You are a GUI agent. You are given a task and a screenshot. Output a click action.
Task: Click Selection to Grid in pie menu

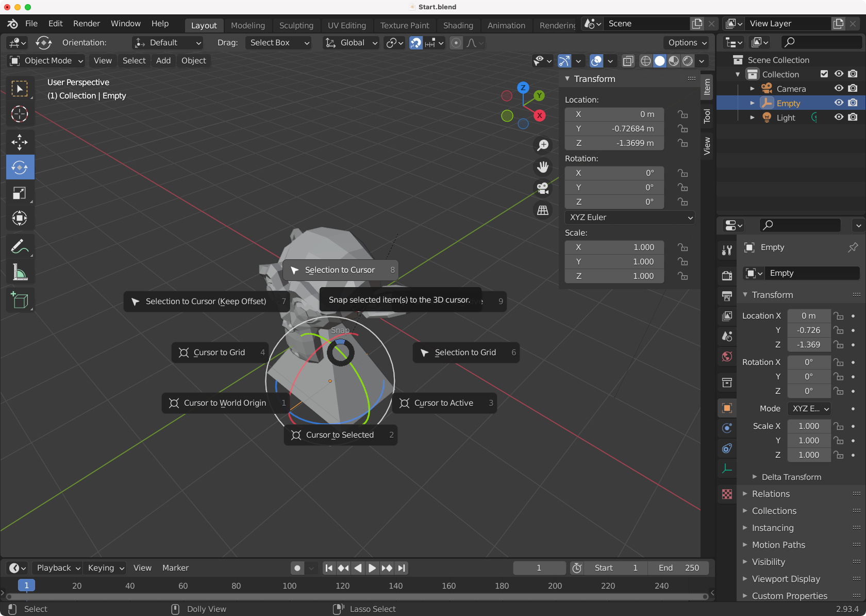tap(465, 353)
